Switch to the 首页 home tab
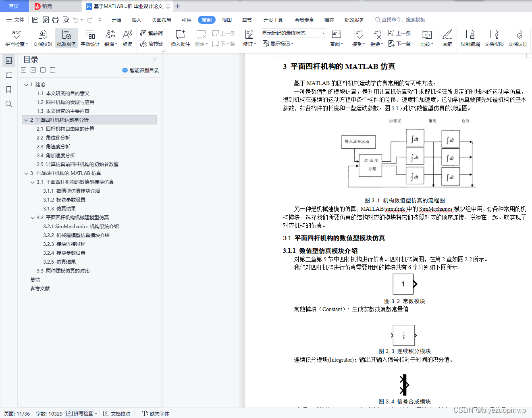The image size is (532, 418). 14,6
